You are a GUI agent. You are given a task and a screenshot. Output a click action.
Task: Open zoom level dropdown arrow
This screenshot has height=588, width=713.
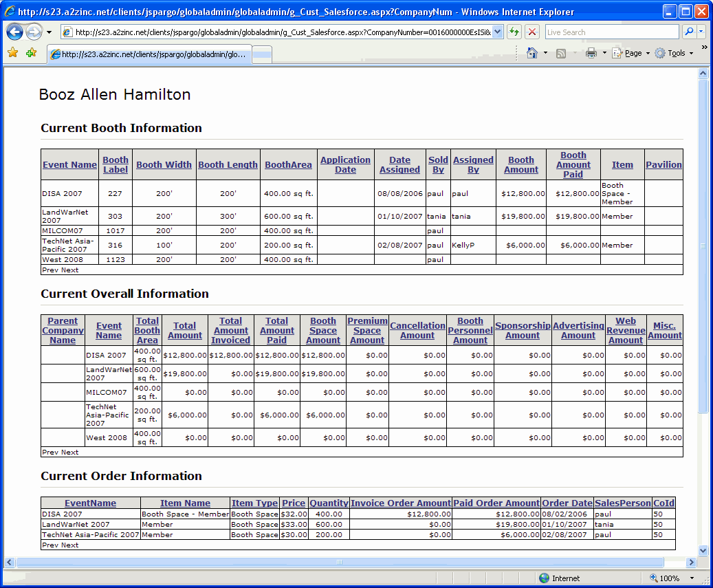click(692, 578)
